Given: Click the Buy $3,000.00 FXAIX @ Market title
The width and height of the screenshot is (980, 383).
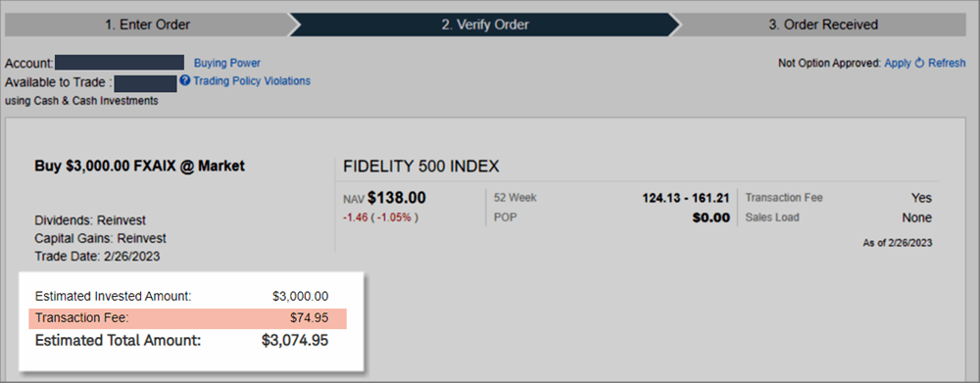Looking at the screenshot, I should 140,167.
